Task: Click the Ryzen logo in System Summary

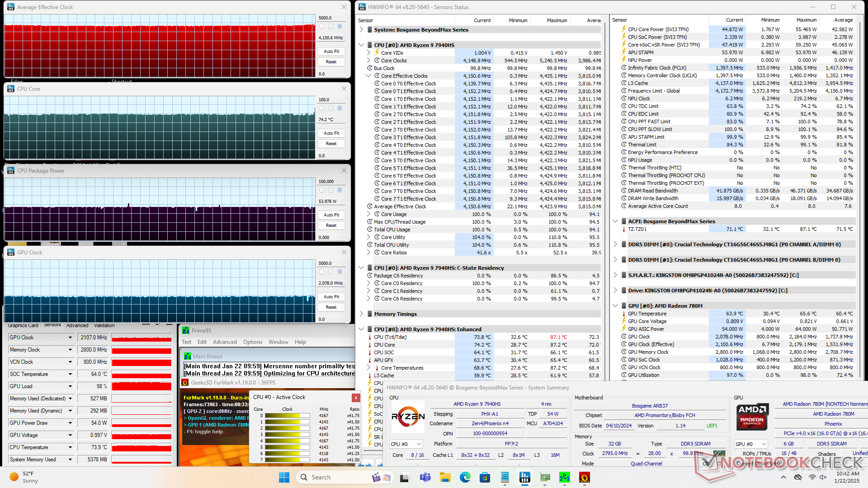Action: (x=408, y=416)
